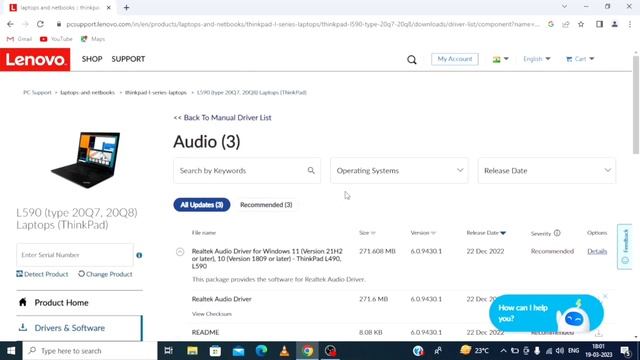The image size is (640, 360).
Task: Open the Chrome side panel icon
Action: click(599, 24)
